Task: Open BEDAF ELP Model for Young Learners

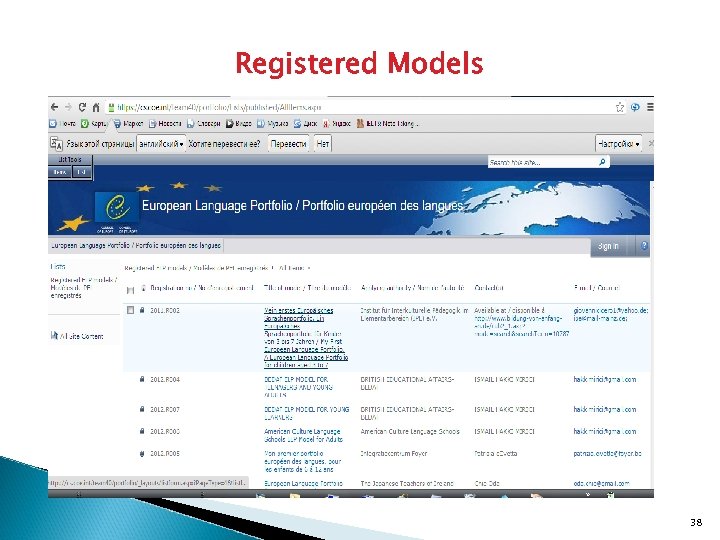Action: [x=307, y=413]
